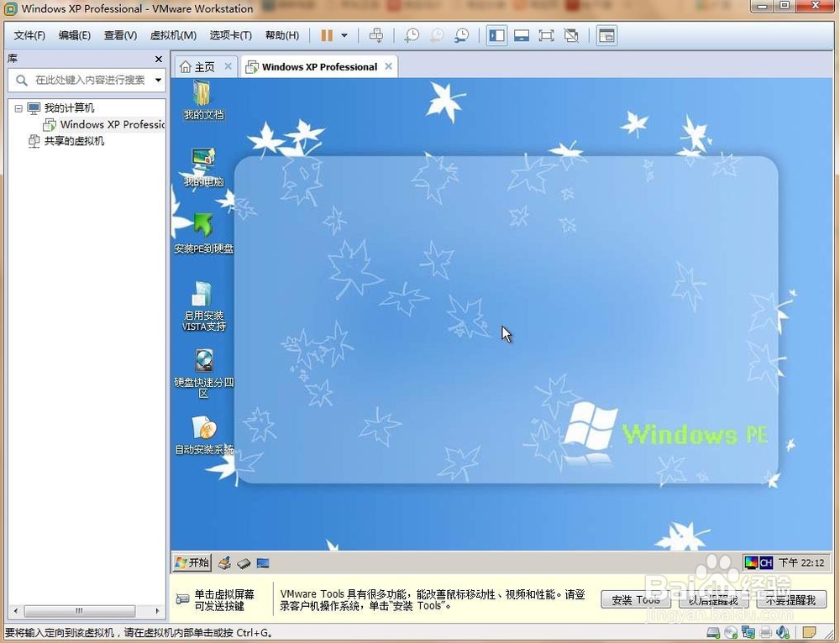Click the memory chip quick launch icon

click(x=244, y=563)
